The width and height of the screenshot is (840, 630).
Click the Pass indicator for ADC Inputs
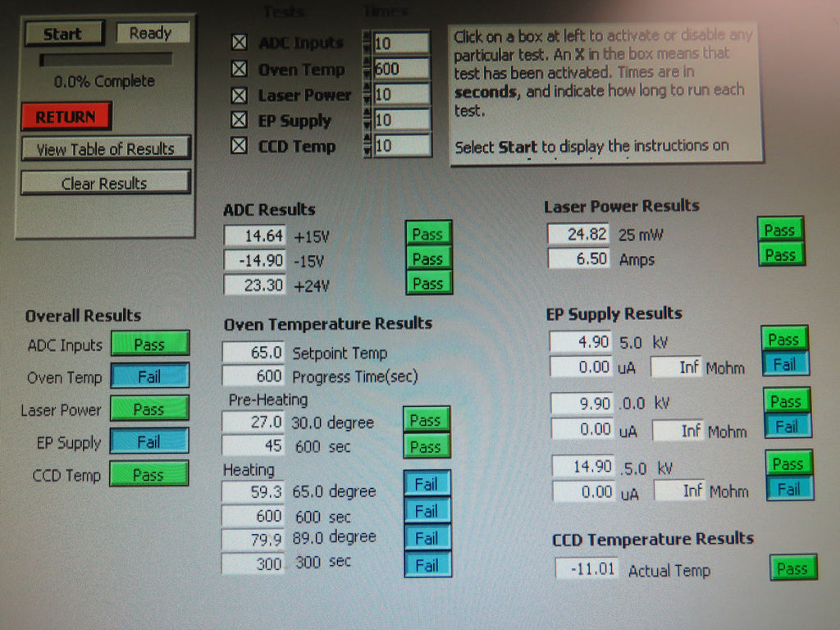[148, 344]
